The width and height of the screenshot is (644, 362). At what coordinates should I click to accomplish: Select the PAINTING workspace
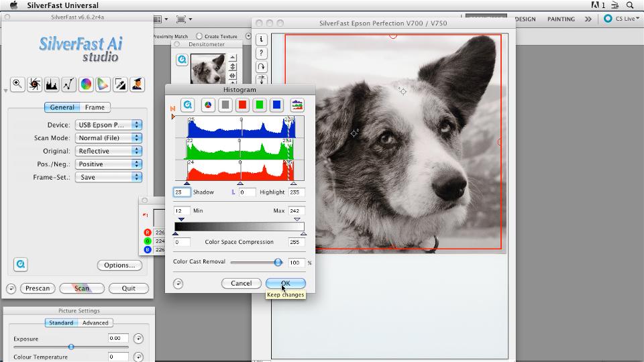point(561,19)
